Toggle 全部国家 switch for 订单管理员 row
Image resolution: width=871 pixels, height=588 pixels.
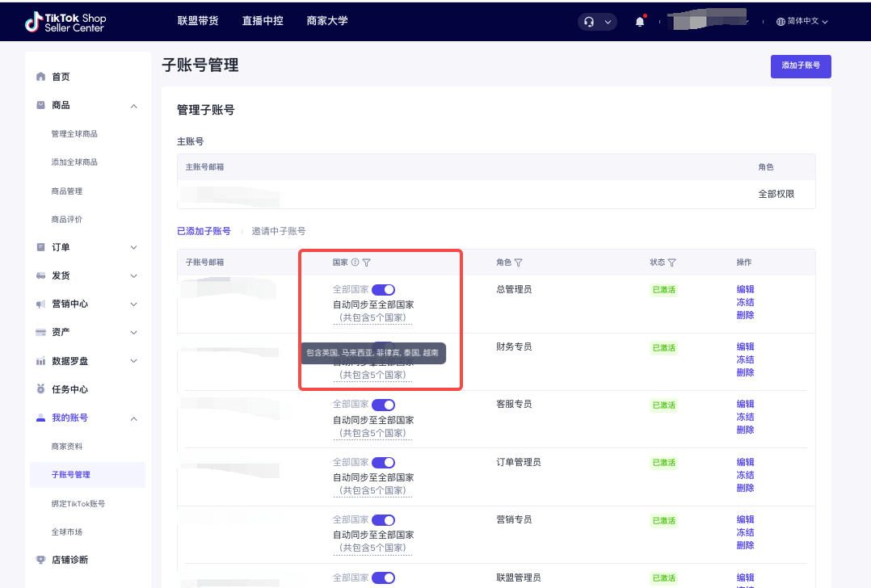[383, 463]
